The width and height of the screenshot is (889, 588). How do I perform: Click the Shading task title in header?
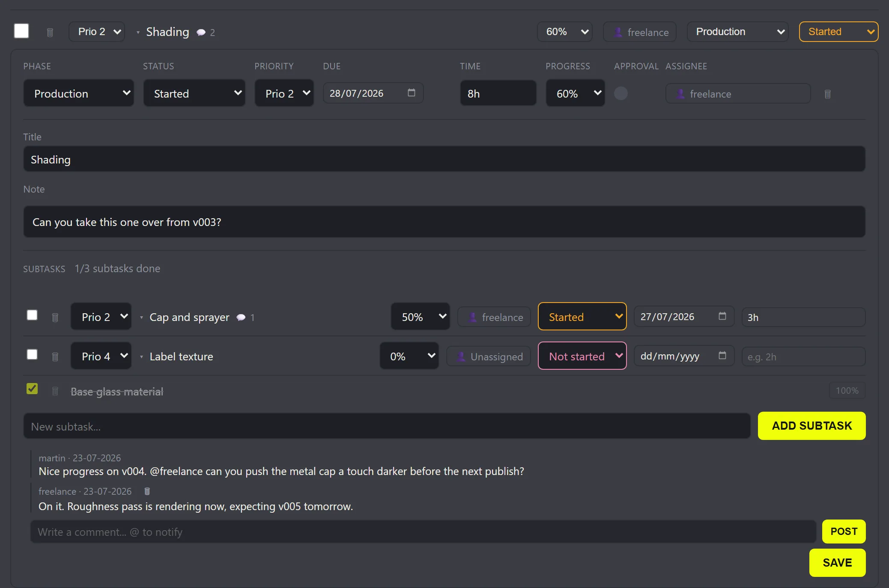pos(167,32)
